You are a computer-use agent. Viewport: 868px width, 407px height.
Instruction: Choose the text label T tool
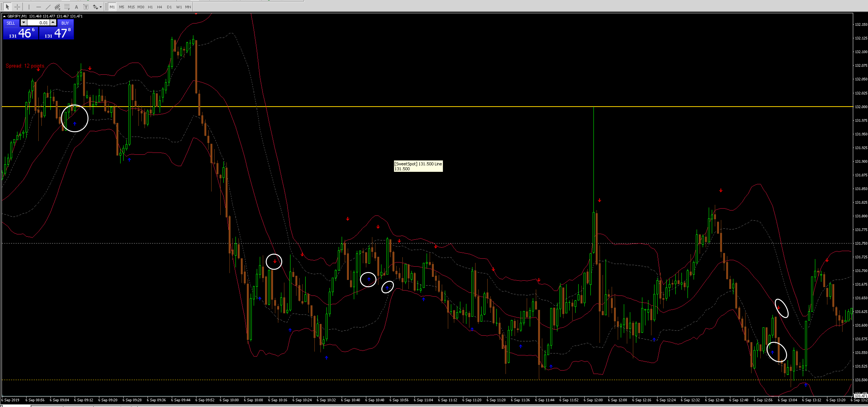pyautogui.click(x=86, y=7)
